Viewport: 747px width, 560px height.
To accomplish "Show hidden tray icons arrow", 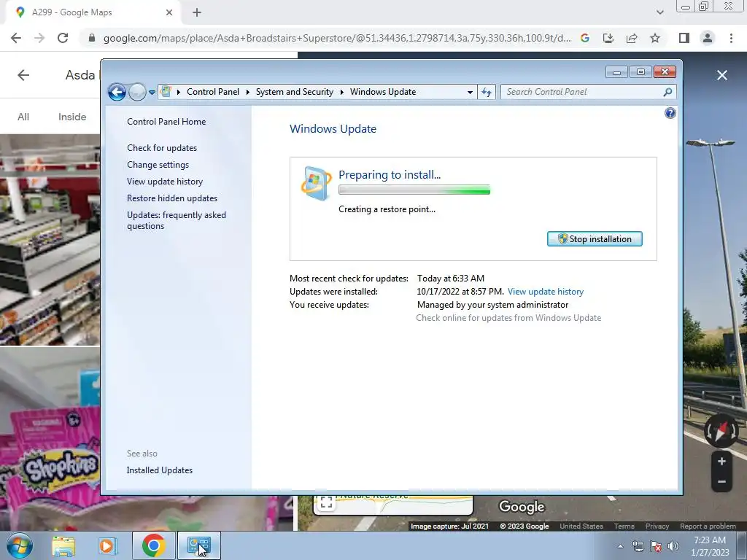I will point(620,546).
